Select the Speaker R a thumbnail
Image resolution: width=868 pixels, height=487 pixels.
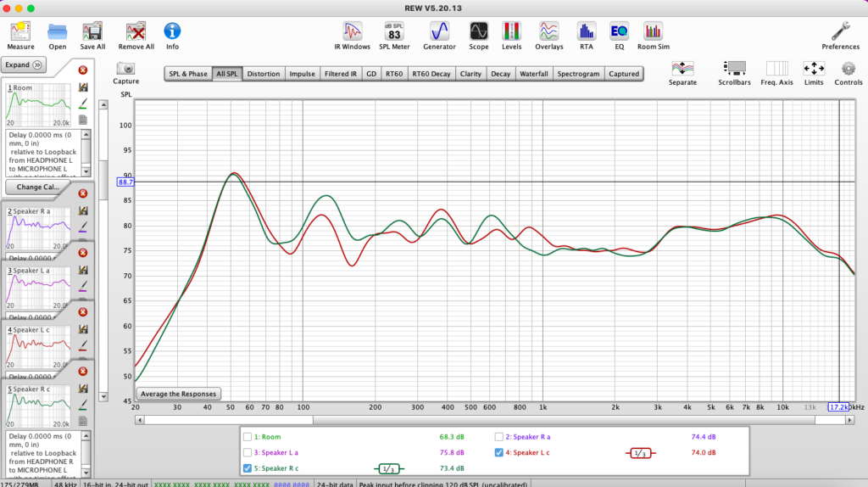pyautogui.click(x=38, y=228)
